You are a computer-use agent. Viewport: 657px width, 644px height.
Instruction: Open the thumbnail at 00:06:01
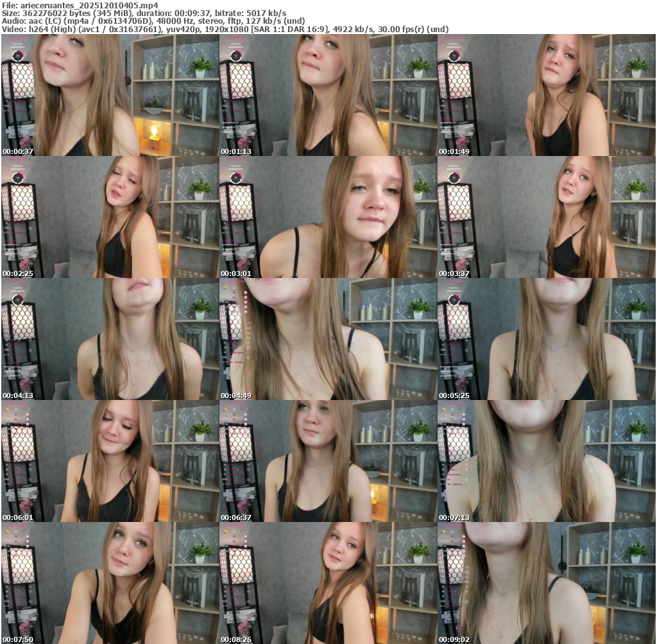(x=110, y=461)
